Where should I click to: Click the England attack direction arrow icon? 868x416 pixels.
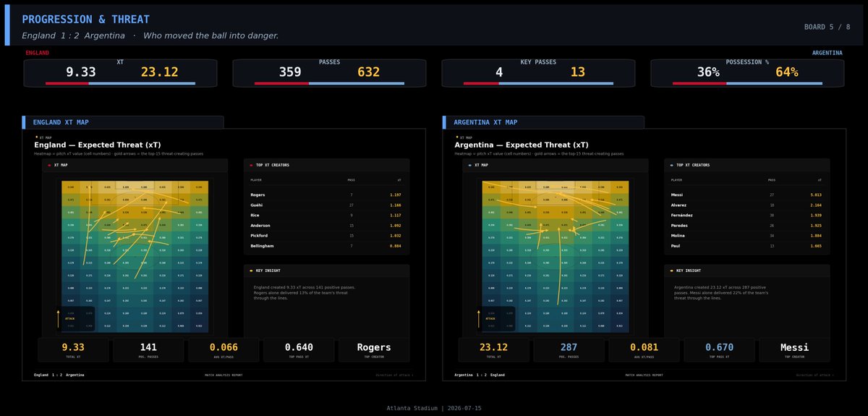[59, 319]
